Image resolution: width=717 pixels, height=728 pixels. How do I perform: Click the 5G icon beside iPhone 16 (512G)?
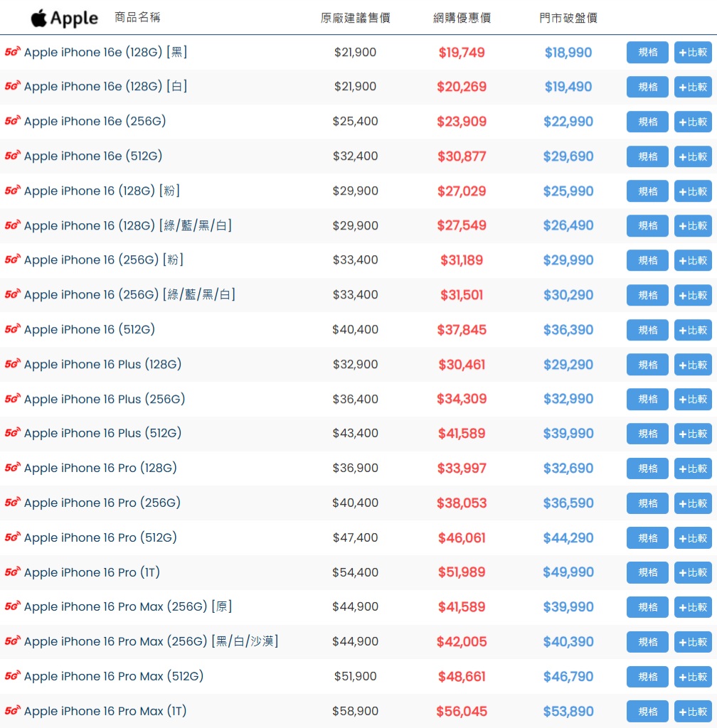tap(13, 329)
